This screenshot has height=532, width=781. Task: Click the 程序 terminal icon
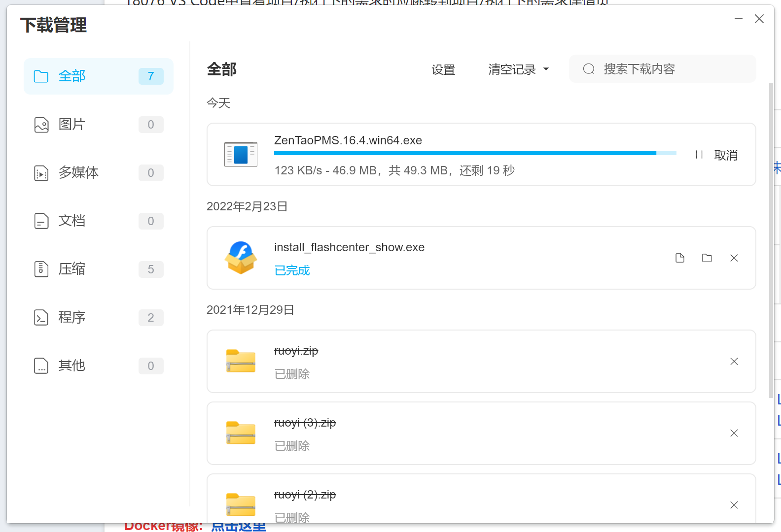41,318
